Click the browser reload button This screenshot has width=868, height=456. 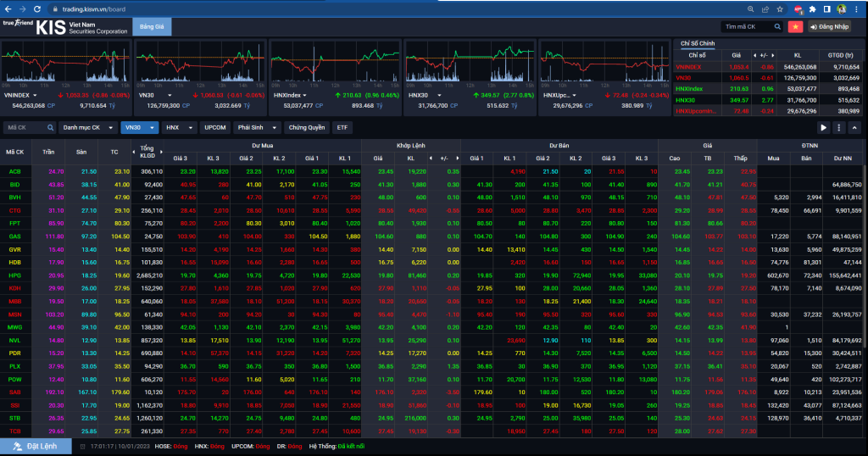36,8
